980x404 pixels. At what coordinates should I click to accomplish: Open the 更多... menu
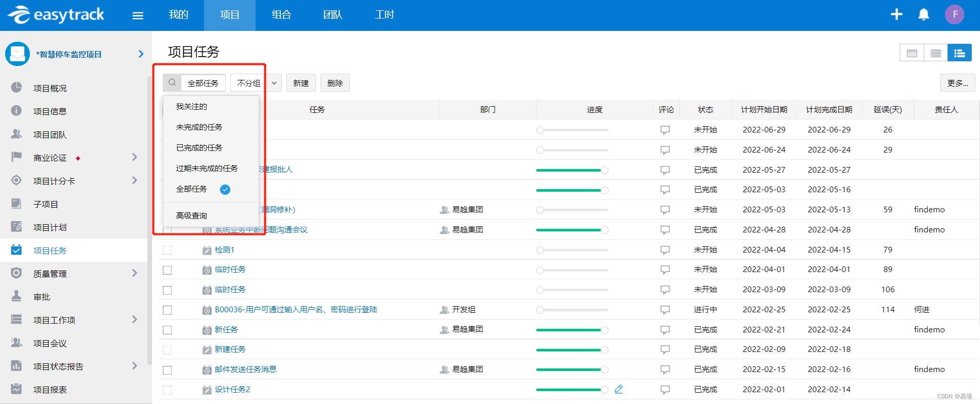click(957, 83)
